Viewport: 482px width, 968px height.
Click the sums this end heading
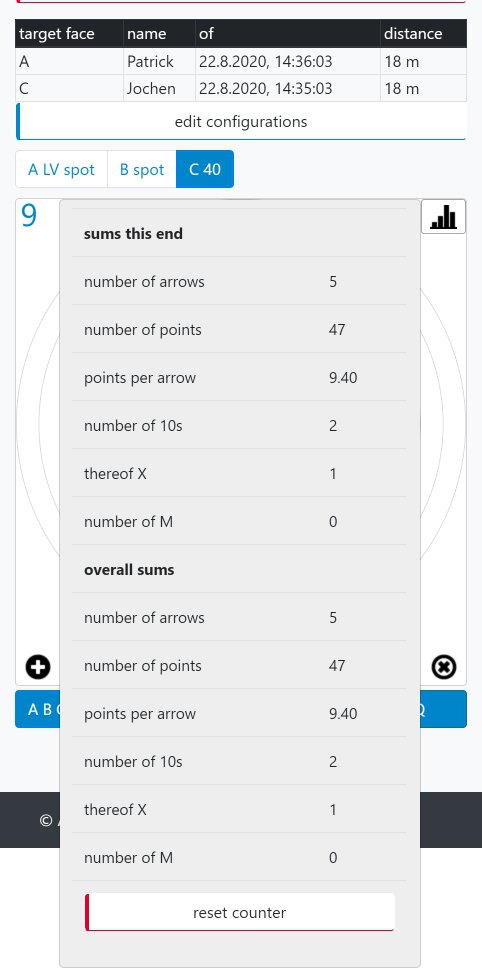[133, 234]
